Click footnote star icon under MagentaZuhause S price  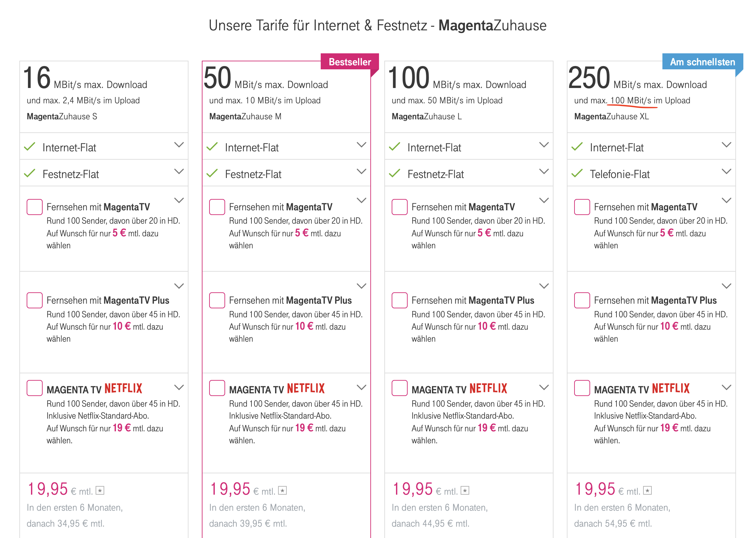point(100,490)
